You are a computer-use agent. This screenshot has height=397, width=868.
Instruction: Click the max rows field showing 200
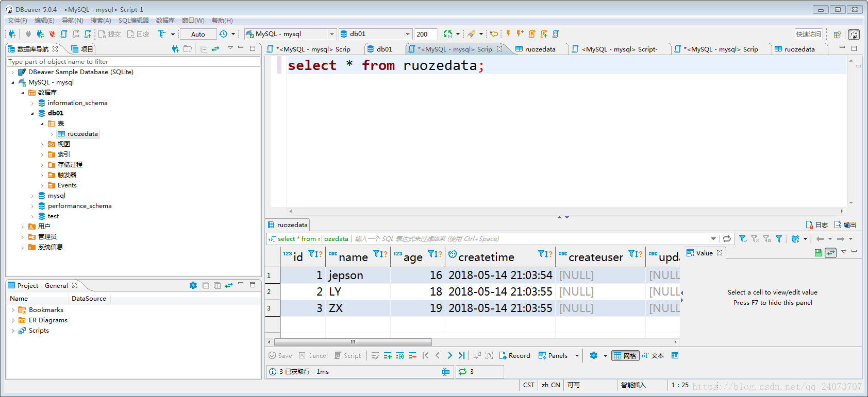(x=426, y=34)
